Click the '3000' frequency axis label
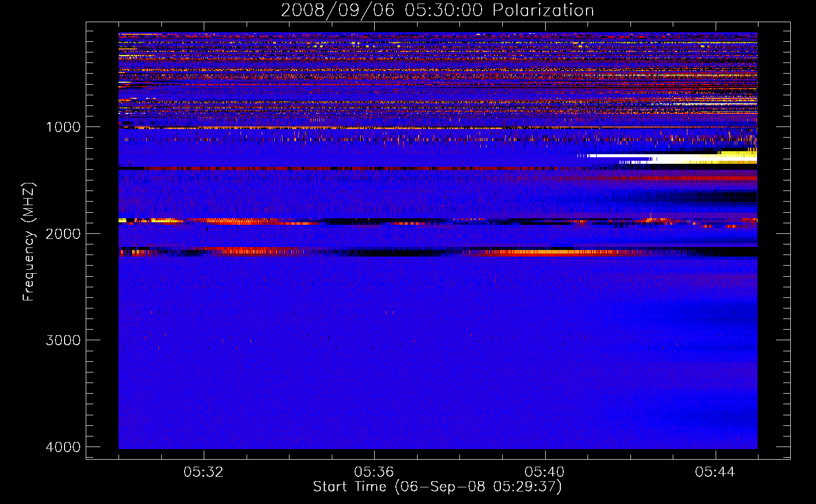Screen dimensions: 816x504 pos(63,340)
